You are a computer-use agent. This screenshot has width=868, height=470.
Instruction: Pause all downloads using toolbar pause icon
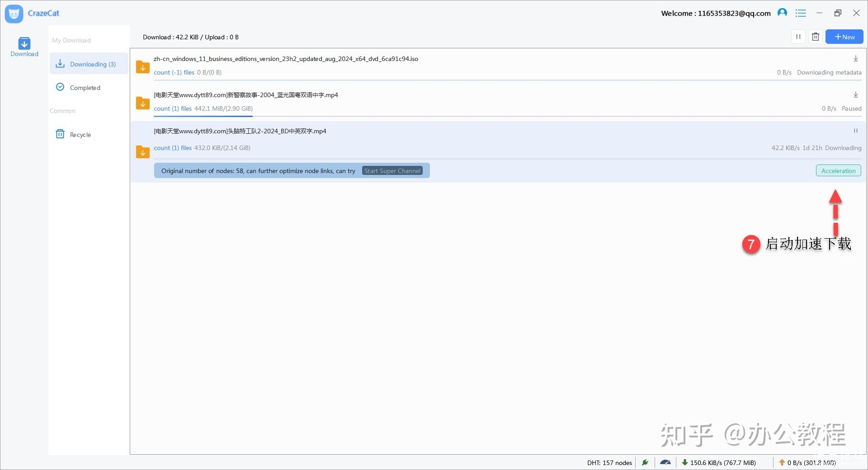click(x=798, y=37)
